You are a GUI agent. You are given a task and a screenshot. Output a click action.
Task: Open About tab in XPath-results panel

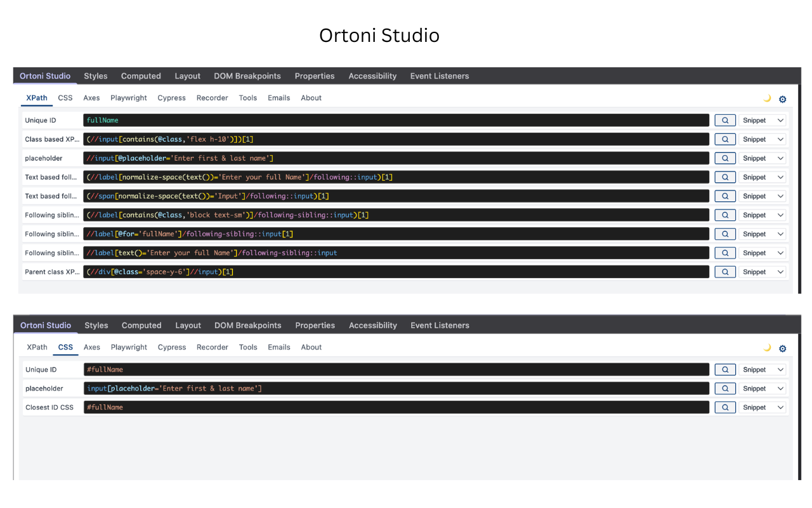coord(311,98)
